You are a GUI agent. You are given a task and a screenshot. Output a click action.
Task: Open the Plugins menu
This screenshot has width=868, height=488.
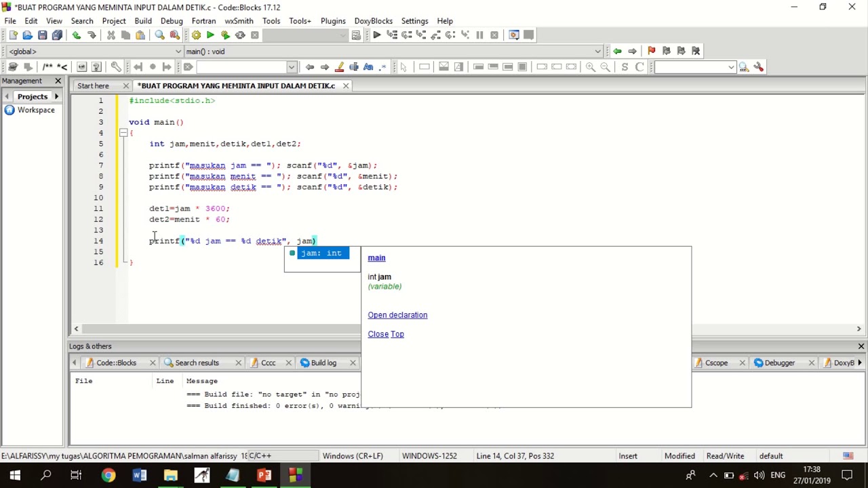[x=333, y=21]
